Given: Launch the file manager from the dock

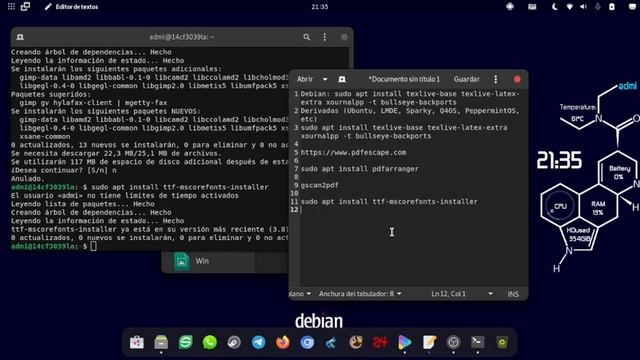Looking at the screenshot, I should click(x=161, y=342).
